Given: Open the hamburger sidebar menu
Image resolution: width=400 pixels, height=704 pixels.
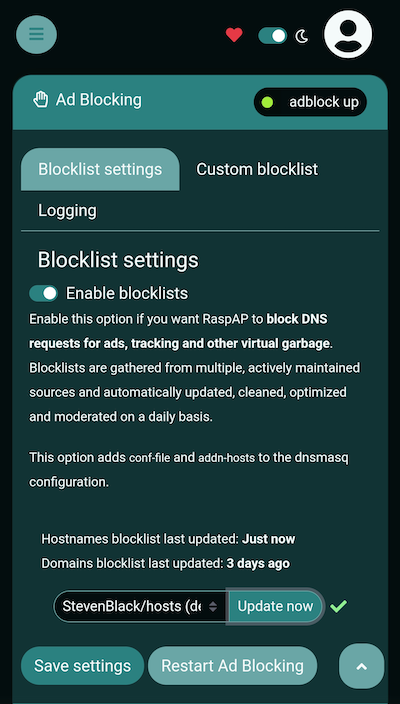Looking at the screenshot, I should 36,35.
